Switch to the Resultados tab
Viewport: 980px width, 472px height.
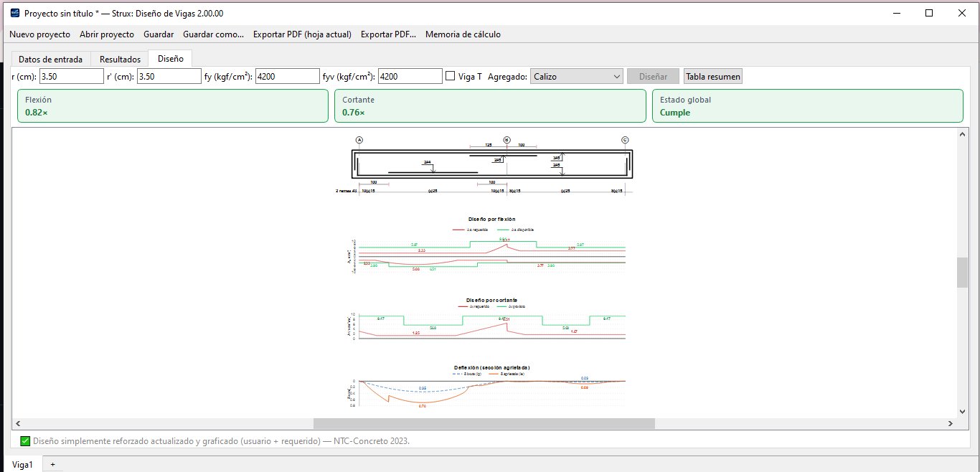tap(120, 59)
